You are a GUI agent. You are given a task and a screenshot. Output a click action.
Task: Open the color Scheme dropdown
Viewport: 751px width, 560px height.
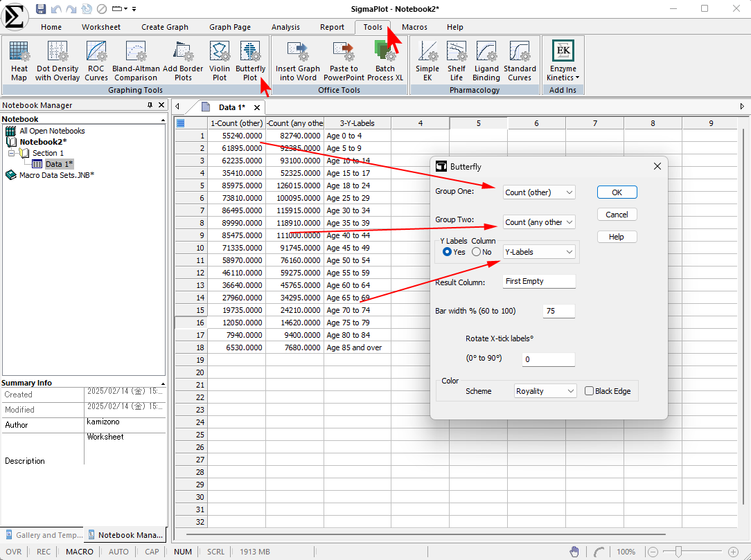click(x=545, y=391)
